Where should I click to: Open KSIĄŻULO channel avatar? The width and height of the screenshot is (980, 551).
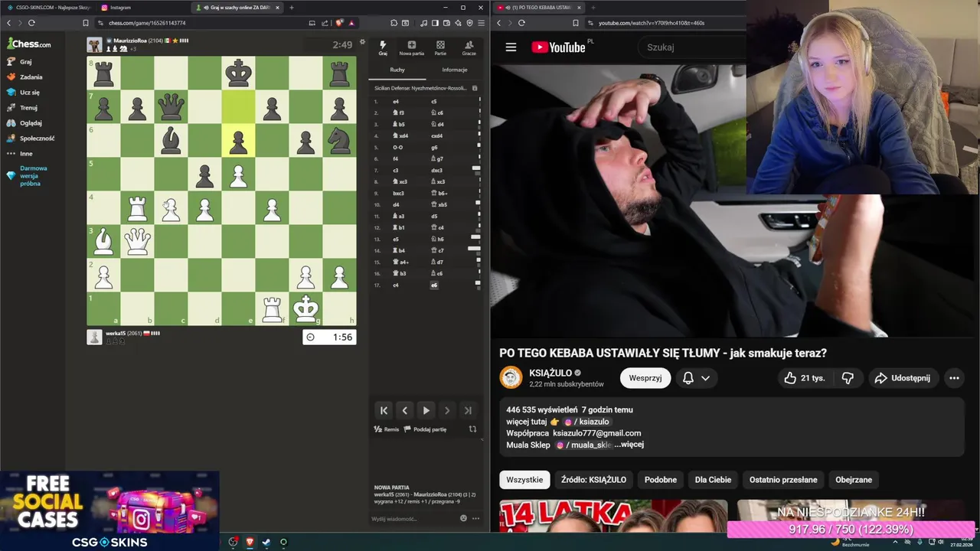click(x=511, y=378)
